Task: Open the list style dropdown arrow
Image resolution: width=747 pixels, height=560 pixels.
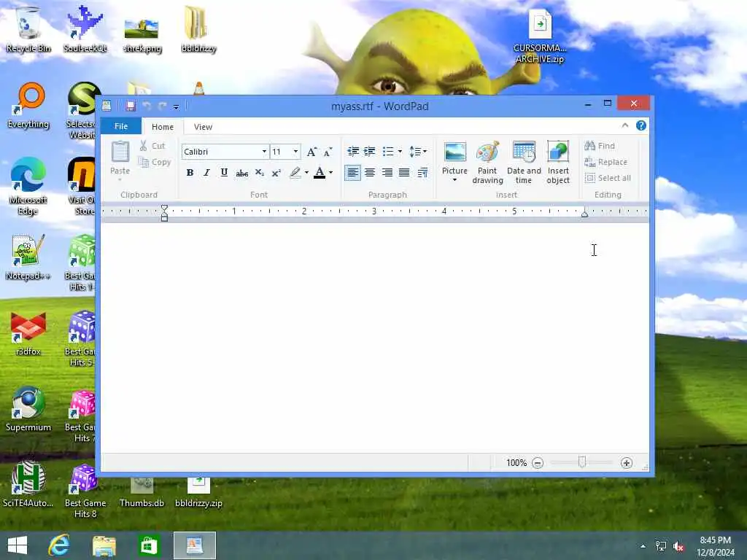Action: coord(400,152)
